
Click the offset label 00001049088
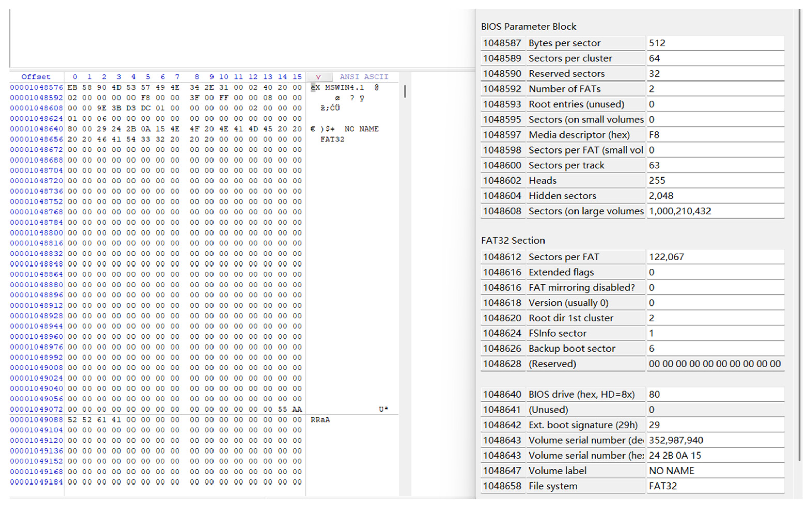coord(36,420)
